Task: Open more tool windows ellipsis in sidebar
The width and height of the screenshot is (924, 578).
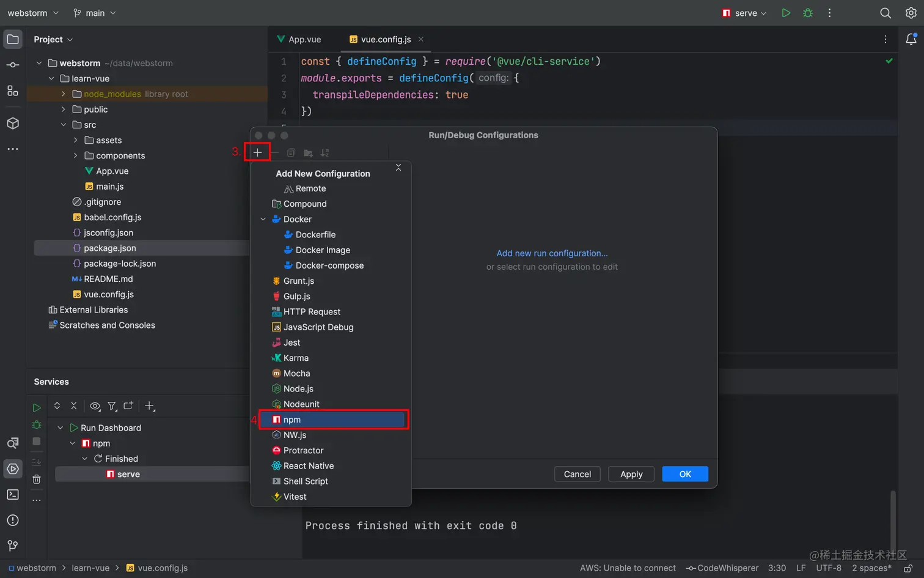Action: click(x=13, y=149)
